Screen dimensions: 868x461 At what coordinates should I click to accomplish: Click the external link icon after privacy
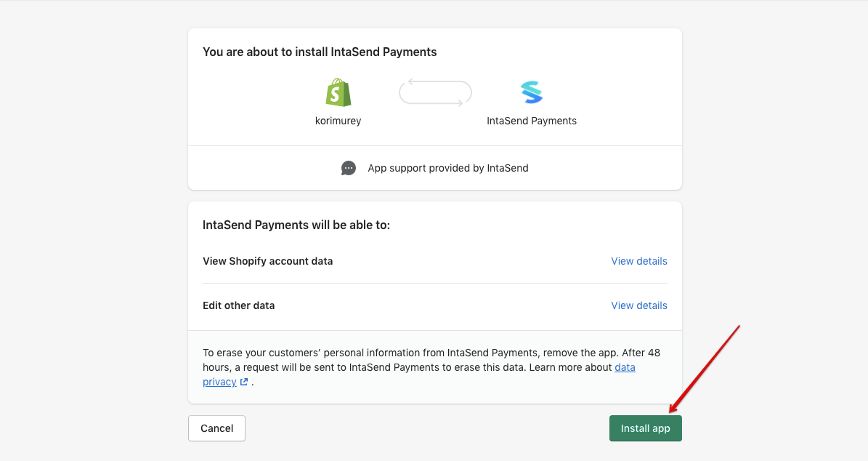(x=243, y=382)
